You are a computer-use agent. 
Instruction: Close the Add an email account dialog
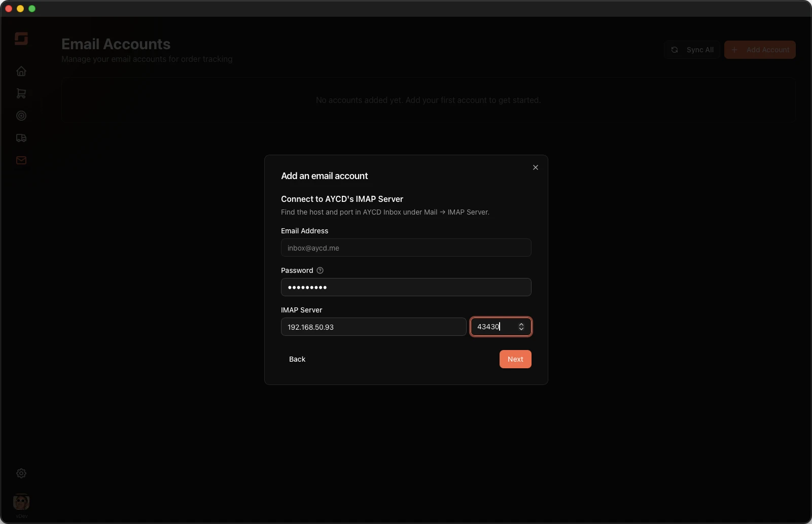tap(536, 167)
